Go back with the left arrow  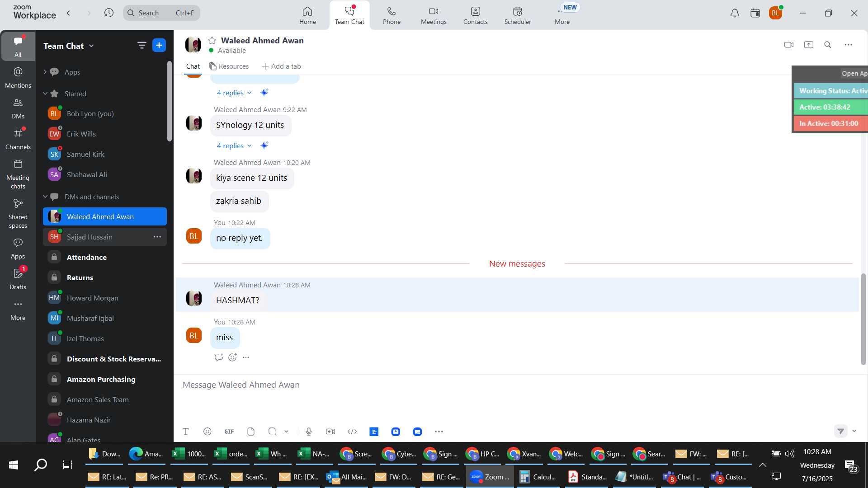68,13
